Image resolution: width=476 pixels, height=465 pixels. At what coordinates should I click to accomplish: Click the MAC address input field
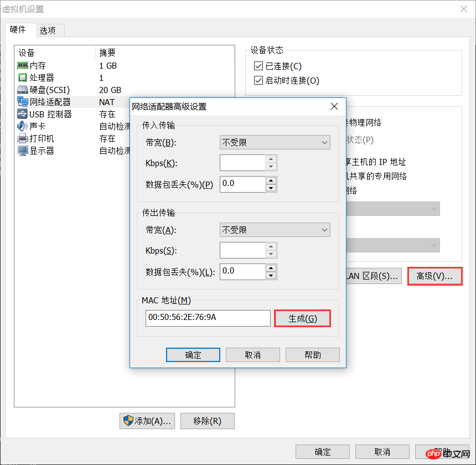[208, 318]
